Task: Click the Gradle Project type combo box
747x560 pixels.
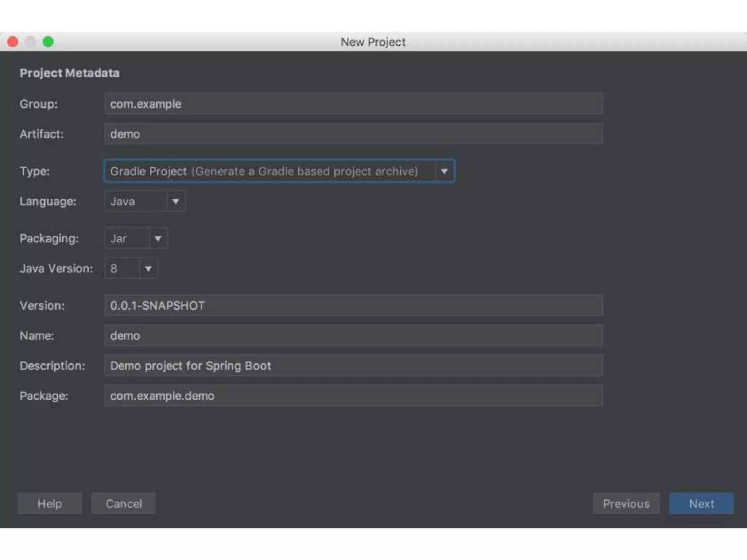Action: tap(269, 171)
